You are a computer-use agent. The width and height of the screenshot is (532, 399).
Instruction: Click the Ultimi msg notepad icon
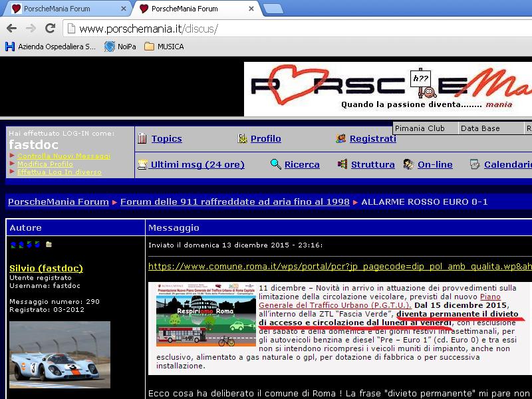pos(142,164)
